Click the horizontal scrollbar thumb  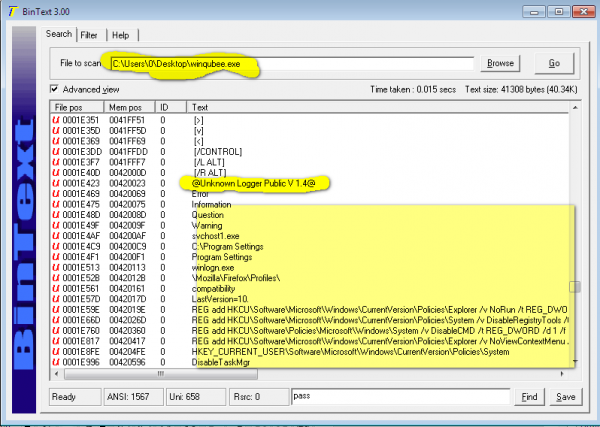(x=161, y=374)
